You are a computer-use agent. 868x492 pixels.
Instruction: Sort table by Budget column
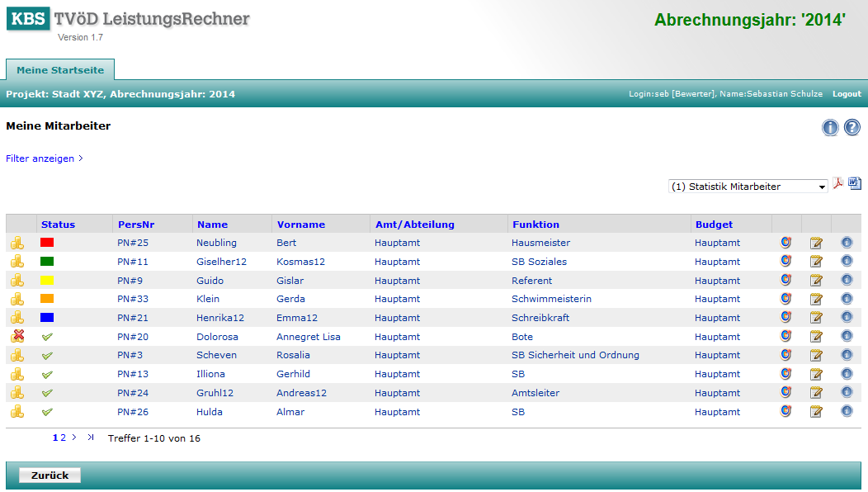click(714, 225)
